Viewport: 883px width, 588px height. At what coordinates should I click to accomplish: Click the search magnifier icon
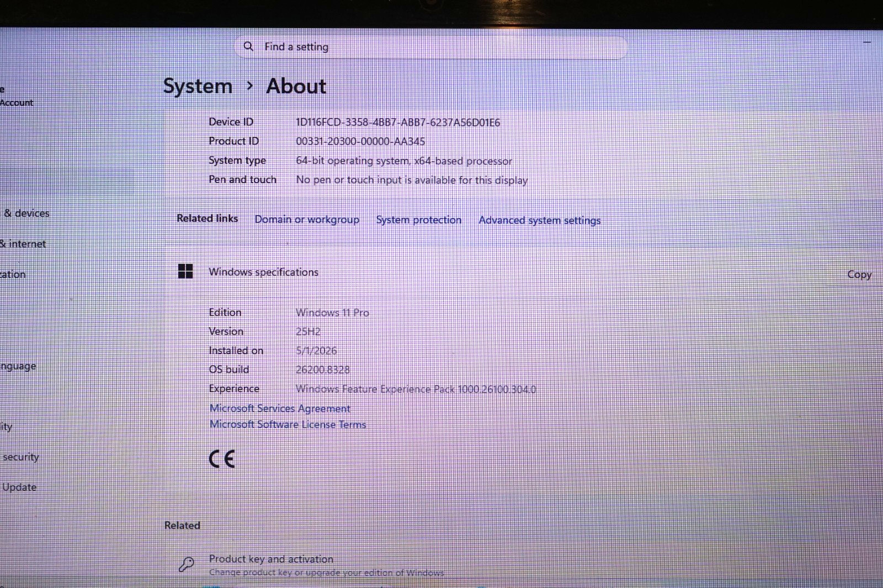[248, 46]
